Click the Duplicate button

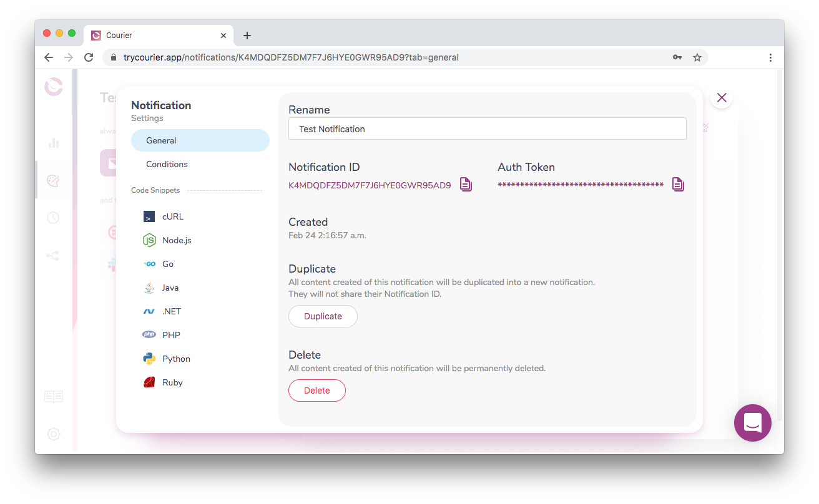point(323,316)
